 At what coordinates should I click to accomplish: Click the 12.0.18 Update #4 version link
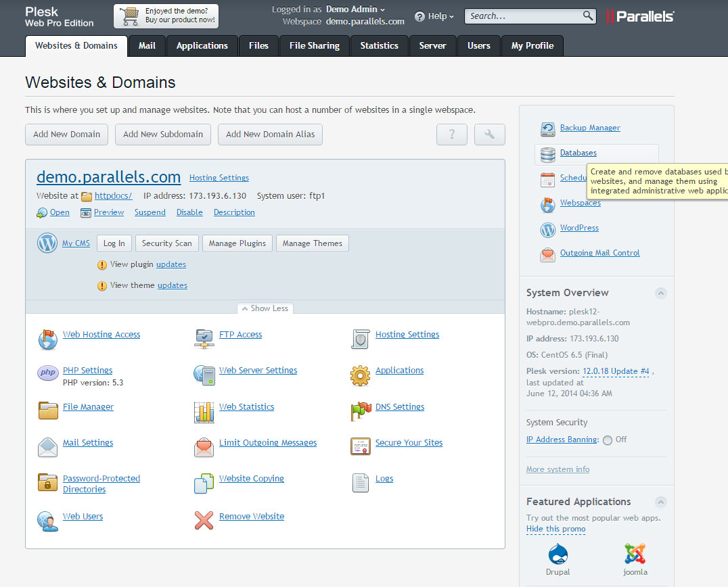point(616,371)
